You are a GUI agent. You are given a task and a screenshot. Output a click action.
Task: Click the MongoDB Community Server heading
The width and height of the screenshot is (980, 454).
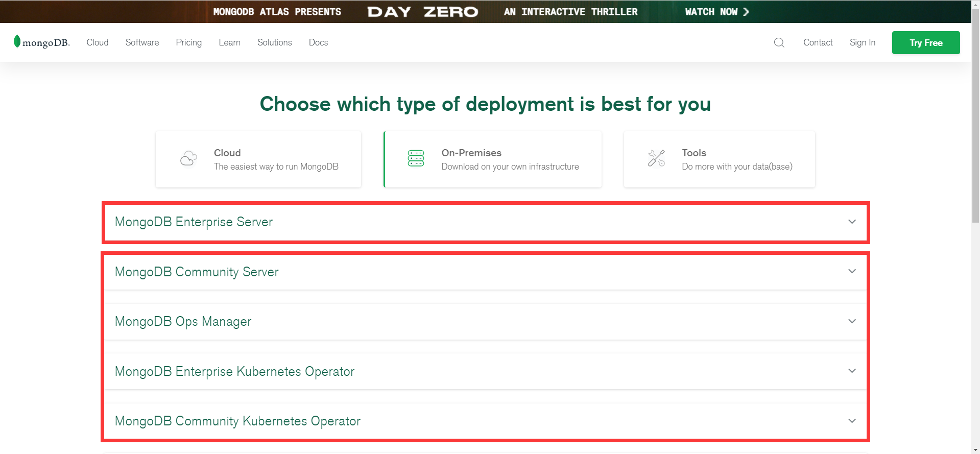point(197,272)
